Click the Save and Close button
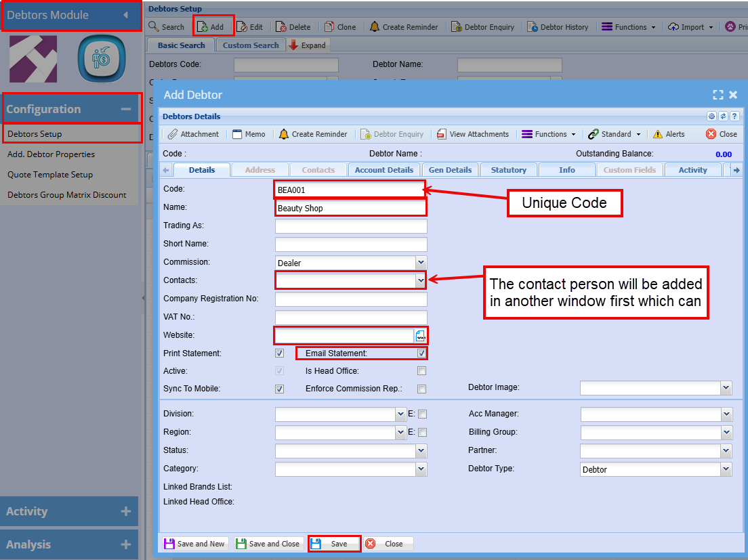Viewport: 748px width, 560px height. coord(268,544)
